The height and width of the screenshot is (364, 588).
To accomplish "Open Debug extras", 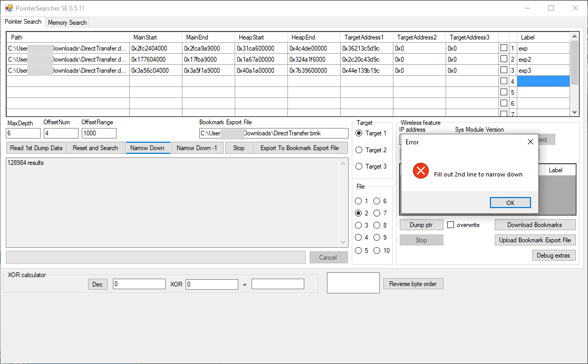I will coord(554,255).
